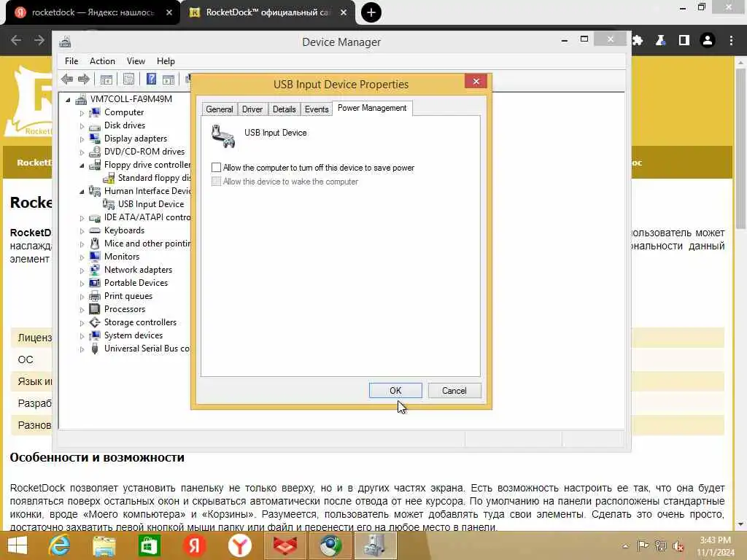Switch to Device Manager taskbar button

(x=376, y=545)
